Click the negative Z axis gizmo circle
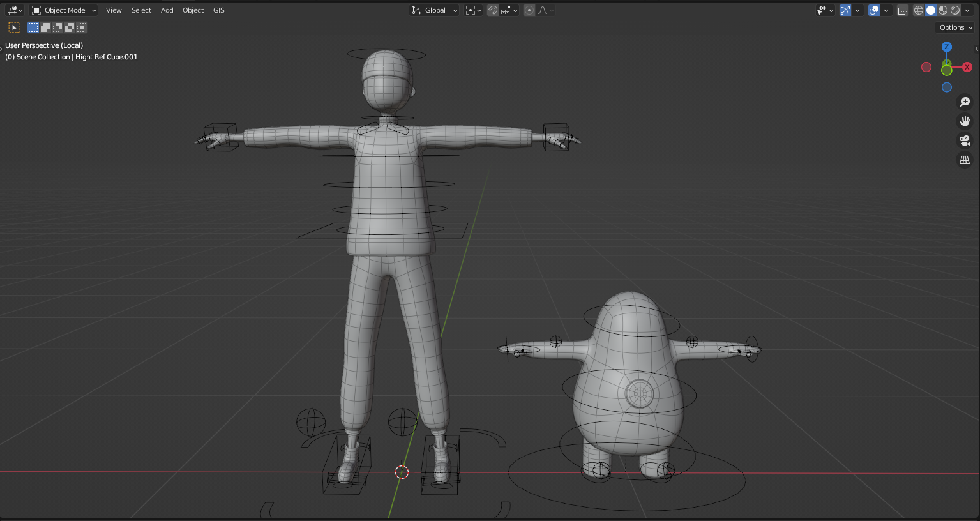This screenshot has height=521, width=980. [947, 87]
